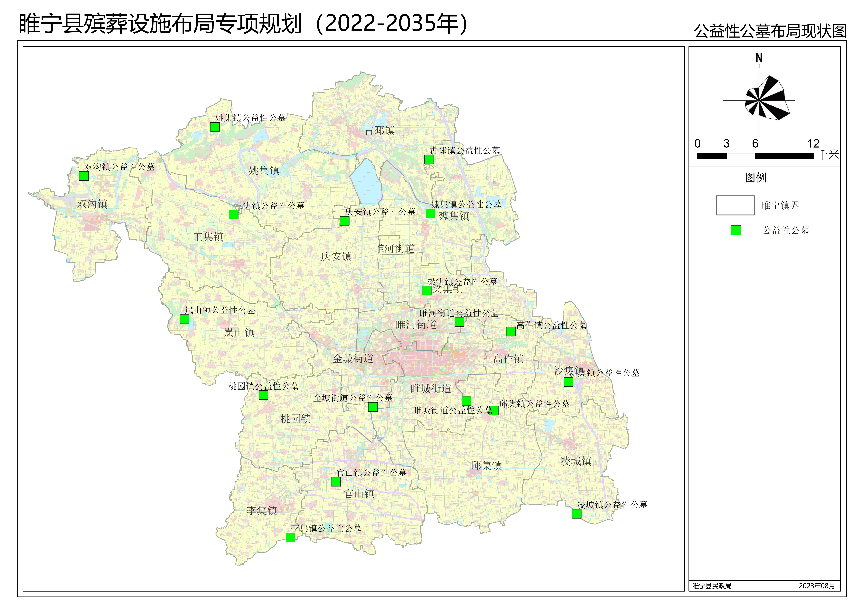Screen dimensions: 868x614
Task: Click the 邱集镇公益性公墓 text label
Action: (x=534, y=404)
